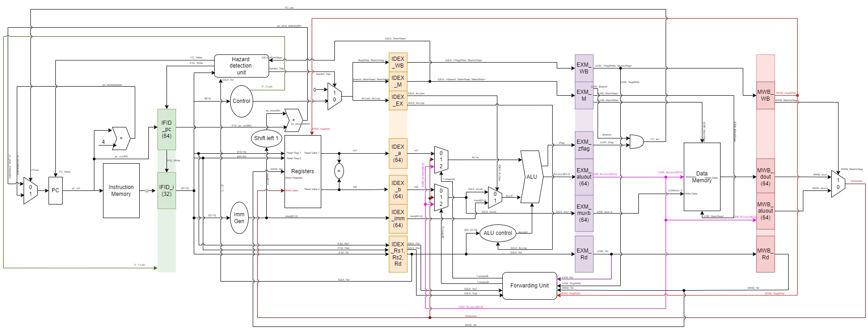Click the IDEX_M register box
This screenshot has height=331, width=868.
[398, 81]
